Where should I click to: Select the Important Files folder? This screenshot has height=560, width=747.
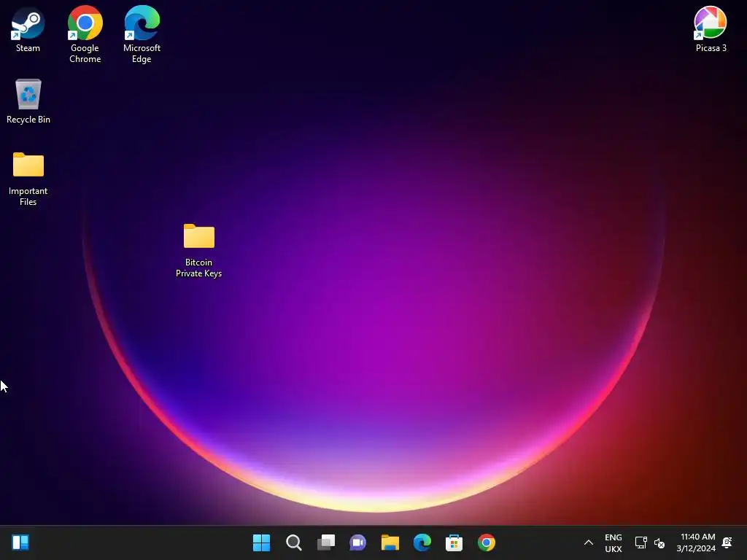pos(28,179)
